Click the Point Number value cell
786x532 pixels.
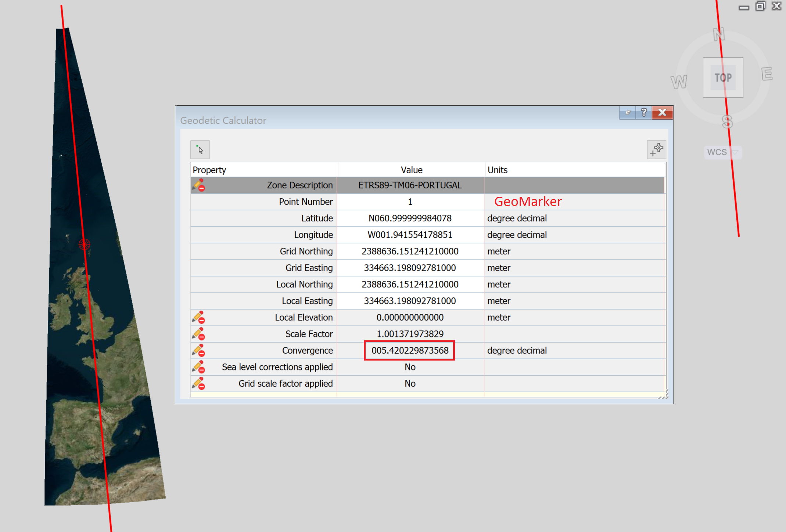[409, 202]
